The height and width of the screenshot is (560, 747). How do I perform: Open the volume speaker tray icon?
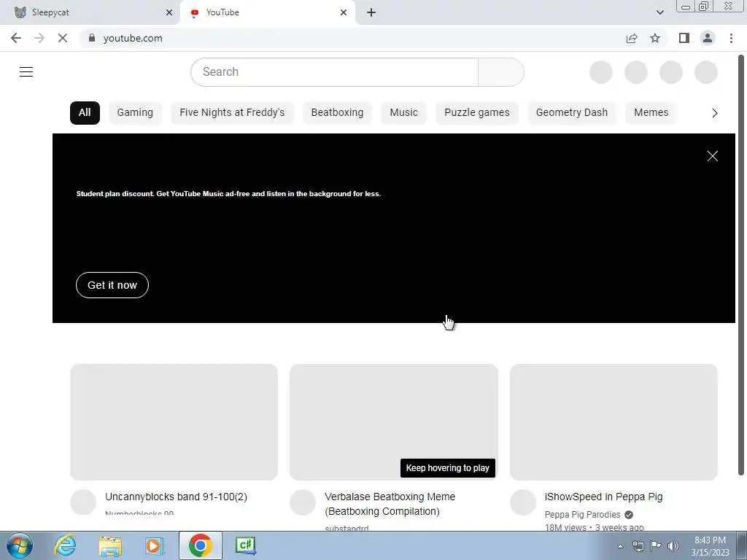coord(673,546)
